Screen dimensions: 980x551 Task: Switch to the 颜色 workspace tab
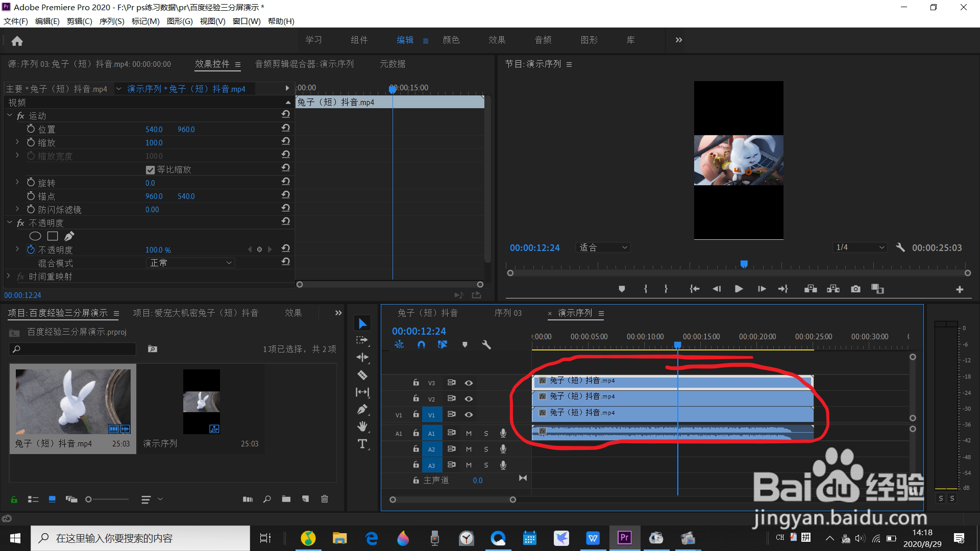pos(451,40)
